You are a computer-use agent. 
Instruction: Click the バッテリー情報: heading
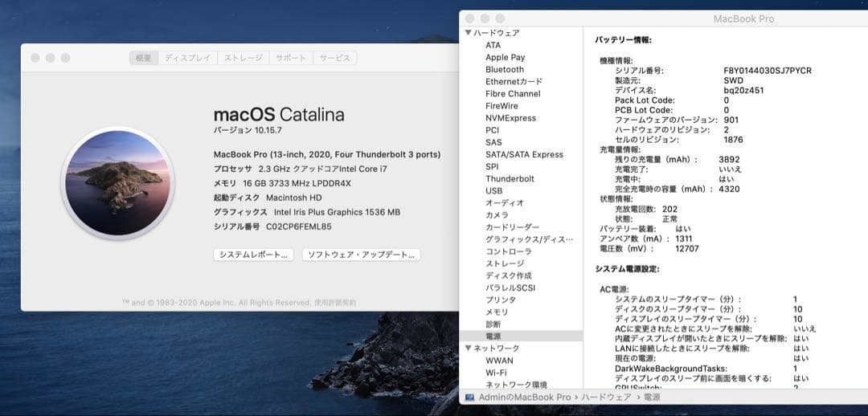(623, 40)
